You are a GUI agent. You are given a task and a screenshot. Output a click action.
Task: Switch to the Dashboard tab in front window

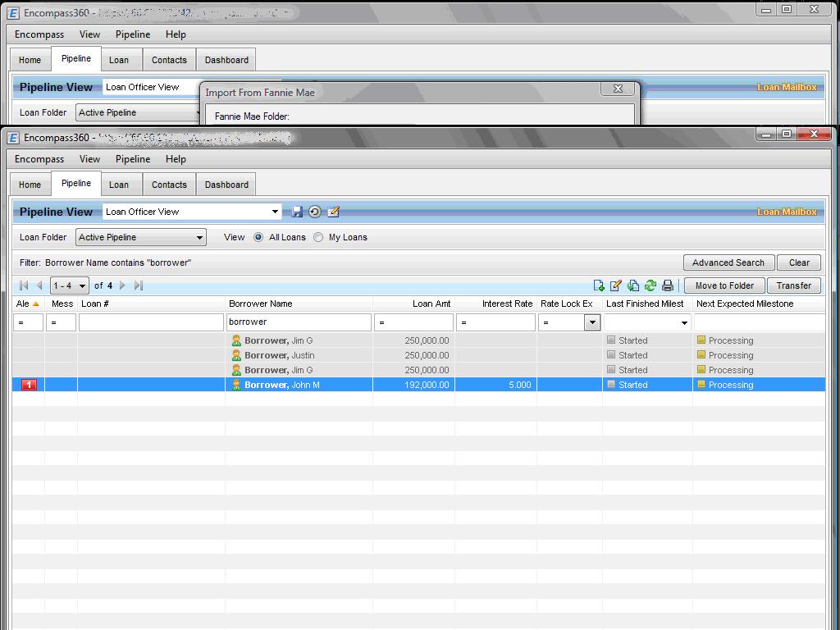pos(226,185)
